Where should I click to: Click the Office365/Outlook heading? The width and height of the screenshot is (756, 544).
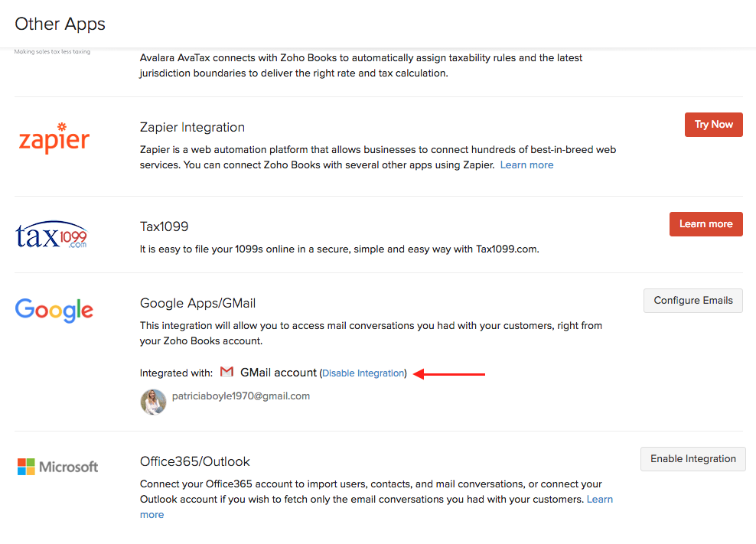[194, 461]
